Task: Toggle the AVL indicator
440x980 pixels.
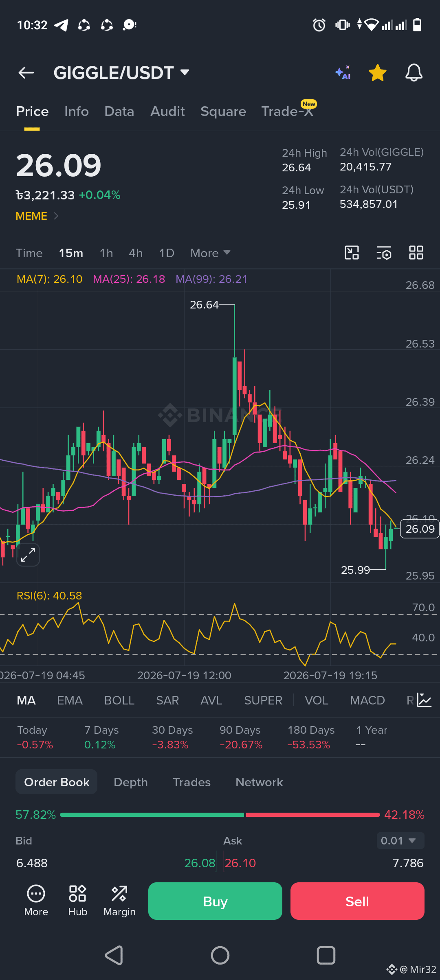Action: coord(211,700)
